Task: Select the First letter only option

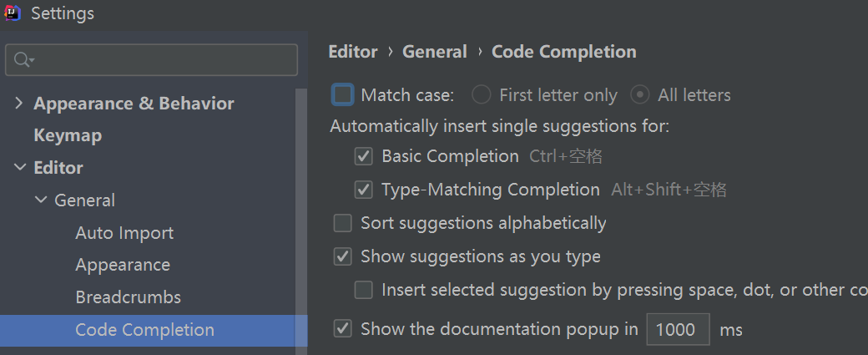Action: 481,95
